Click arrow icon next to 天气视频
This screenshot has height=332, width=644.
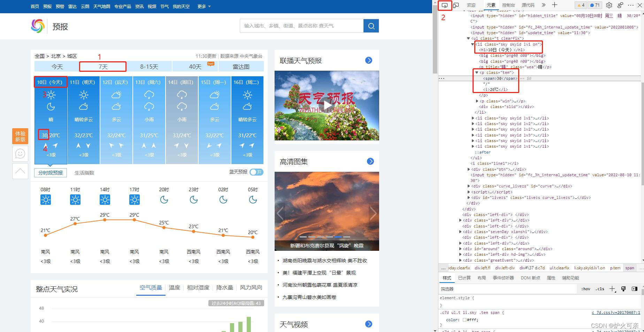click(369, 324)
